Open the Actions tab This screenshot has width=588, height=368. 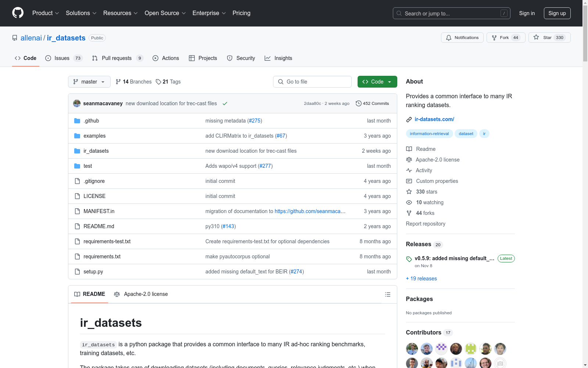coord(166,58)
